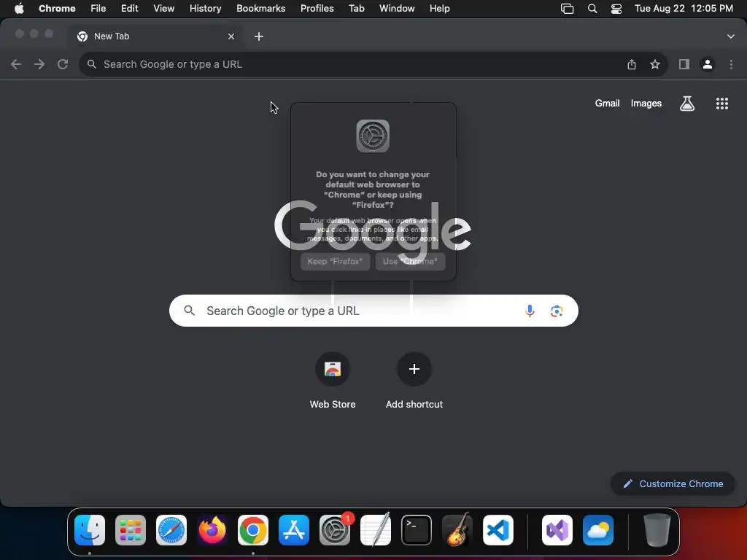Choose Use "Chrome" in the dialog

(x=410, y=262)
